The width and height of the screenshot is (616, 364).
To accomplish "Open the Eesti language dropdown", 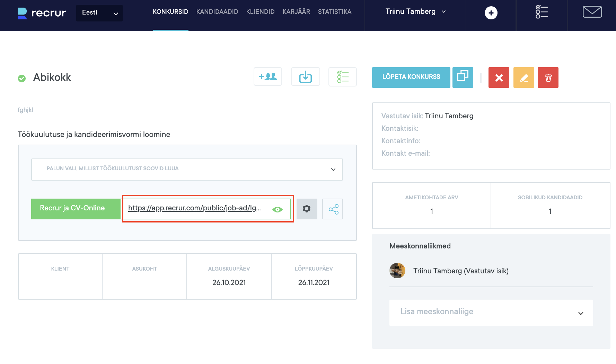I will pos(99,13).
